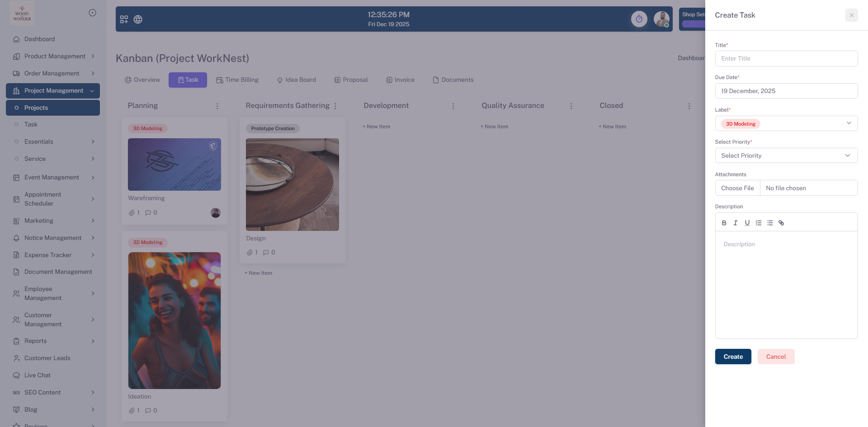Apply underline formatting in Description toolbar
The height and width of the screenshot is (427, 868).
point(747,223)
